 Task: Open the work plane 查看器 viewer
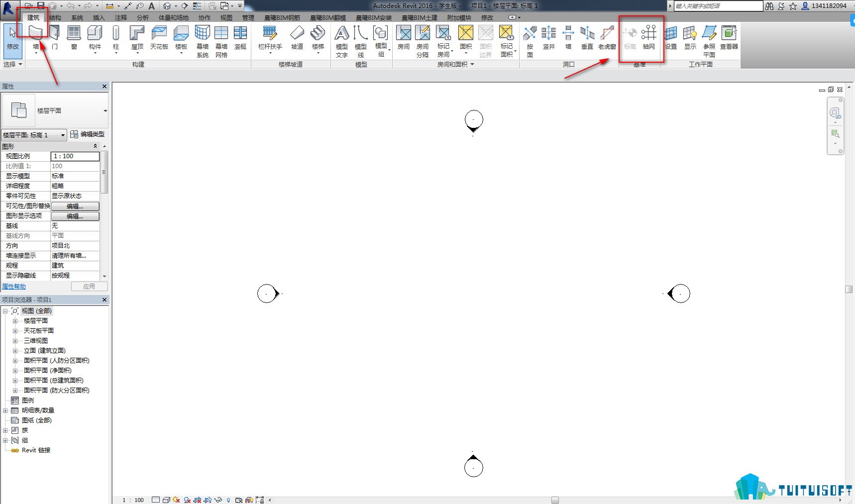pyautogui.click(x=729, y=38)
